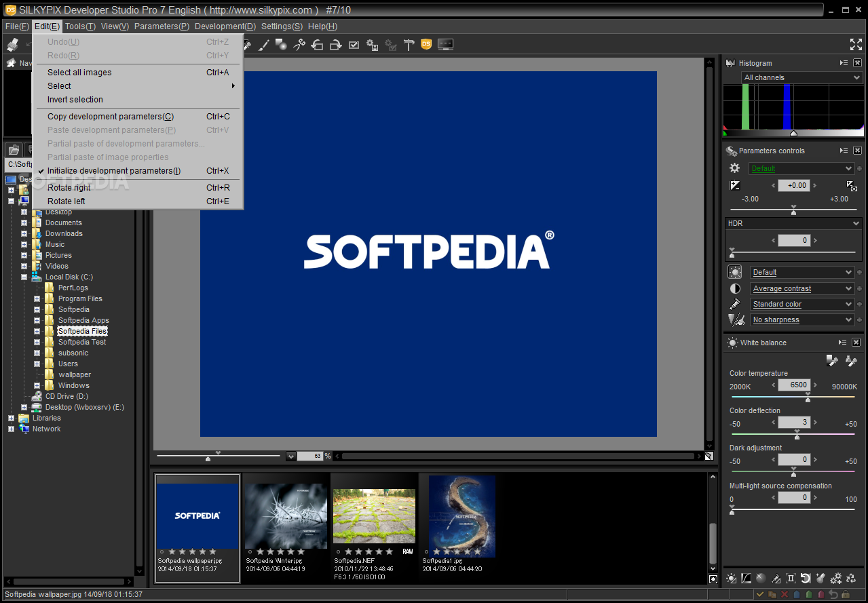Screen dimensions: 868x603
Task: Select the scissors trimming tool icon
Action: tap(299, 45)
